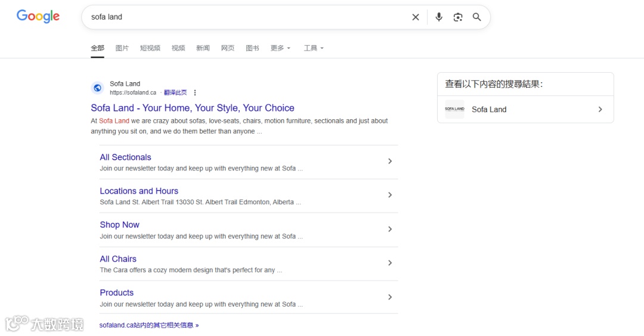Image resolution: width=644 pixels, height=336 pixels.
Task: Click the Sofa Land logo thumbnail in the side panel
Action: click(454, 109)
